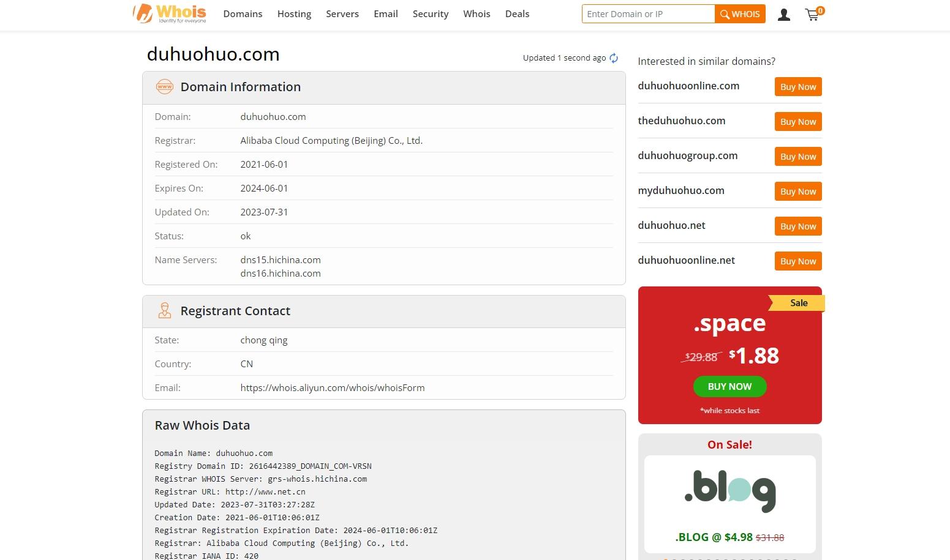Viewport: 950px width, 560px height.
Task: Open the .blog sale banner image
Action: tap(729, 491)
